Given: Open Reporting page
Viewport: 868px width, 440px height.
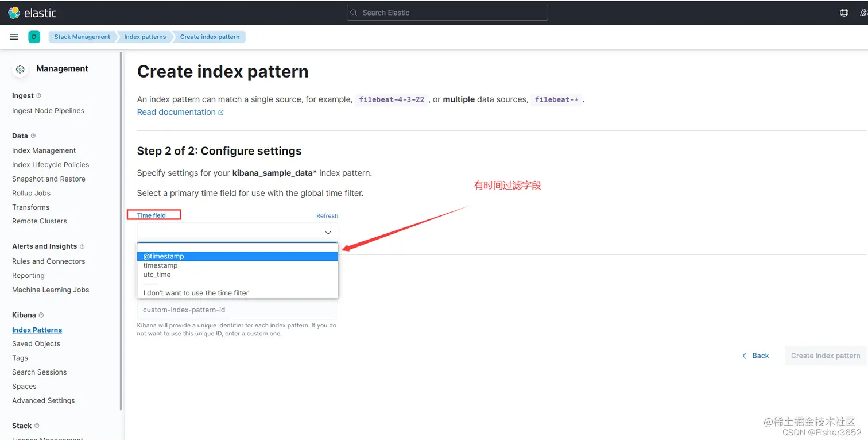Looking at the screenshot, I should [28, 276].
